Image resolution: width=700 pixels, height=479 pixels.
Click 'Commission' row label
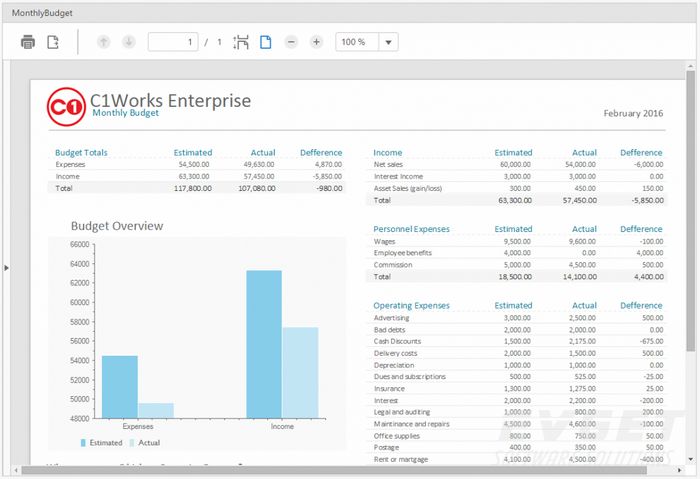click(x=393, y=265)
